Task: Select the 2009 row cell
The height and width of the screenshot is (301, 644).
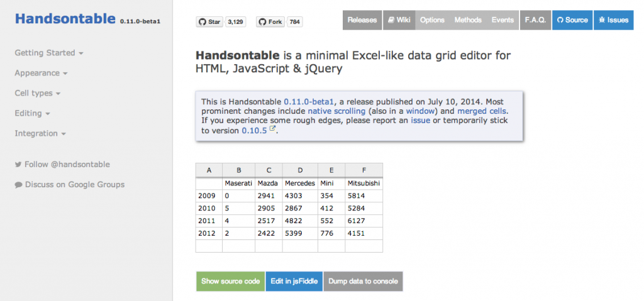Action: point(209,196)
